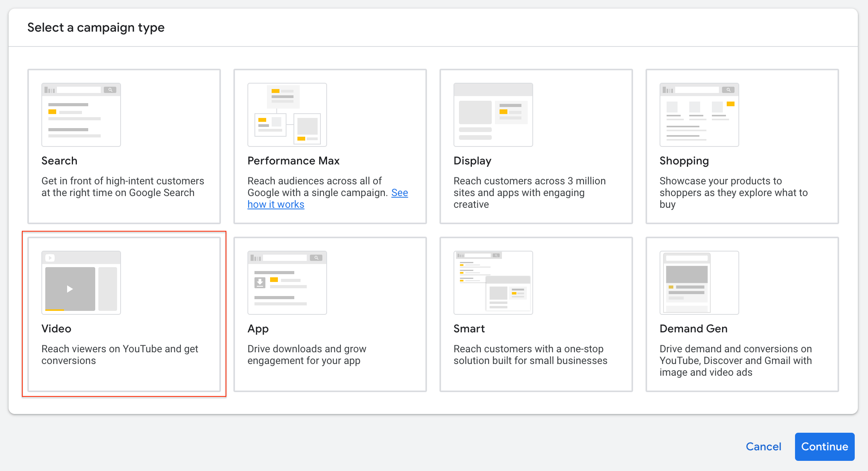Open the "See how it works" link

[x=276, y=204]
